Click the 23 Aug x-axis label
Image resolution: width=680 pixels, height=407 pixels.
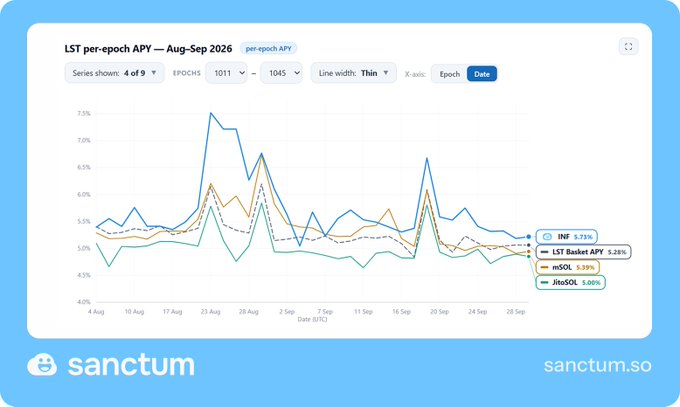tap(210, 312)
